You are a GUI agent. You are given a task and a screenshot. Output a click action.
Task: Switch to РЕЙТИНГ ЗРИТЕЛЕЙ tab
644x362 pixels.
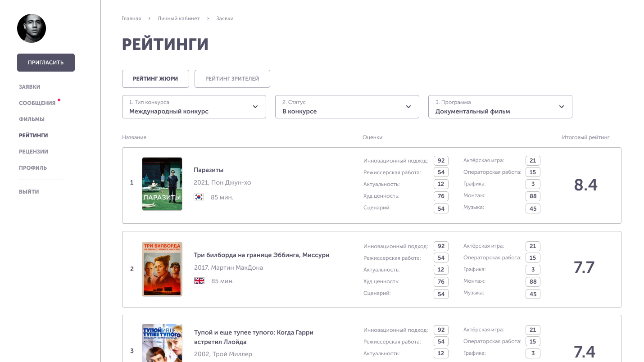click(232, 79)
